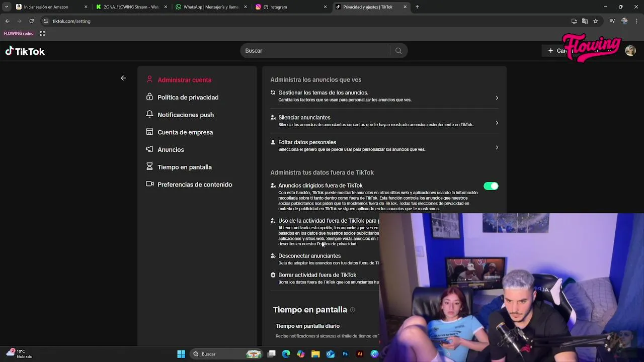
Task: Launch Photoshop from the taskbar
Action: (345, 354)
